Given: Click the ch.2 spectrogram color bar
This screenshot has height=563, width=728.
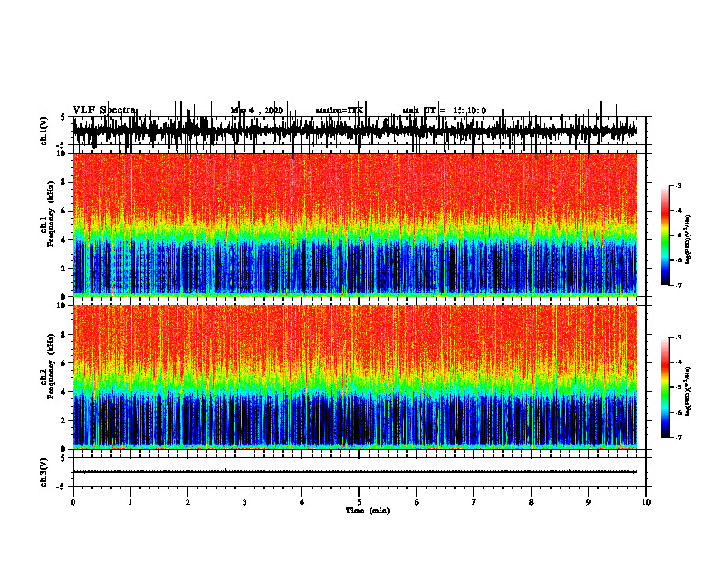Looking at the screenshot, I should coord(665,387).
